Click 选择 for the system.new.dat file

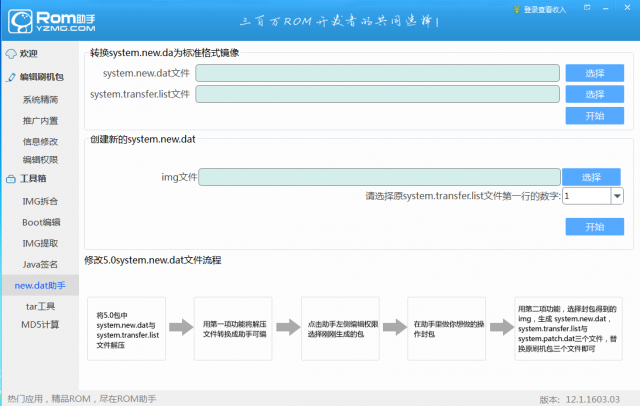(594, 73)
